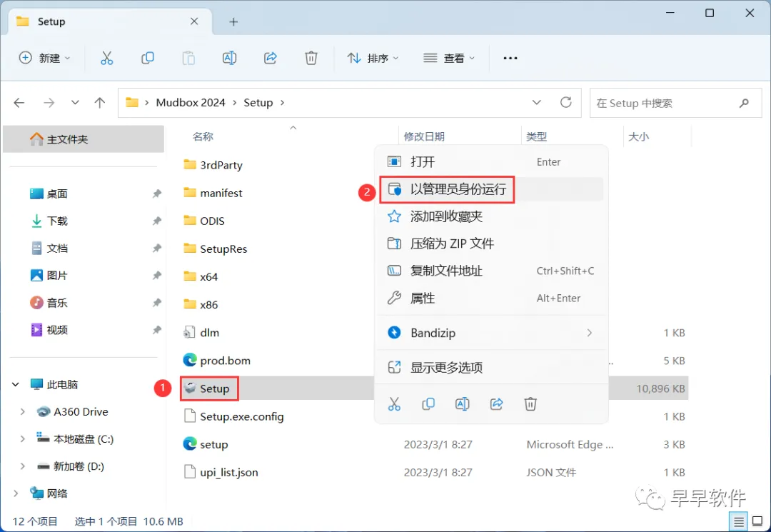Click the Share icon in context menu

coord(497,404)
